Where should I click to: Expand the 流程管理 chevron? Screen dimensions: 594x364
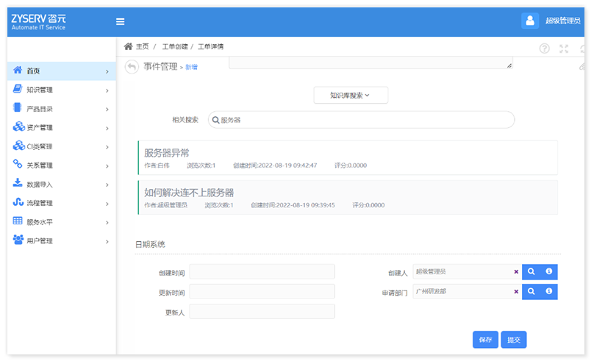pyautogui.click(x=107, y=204)
